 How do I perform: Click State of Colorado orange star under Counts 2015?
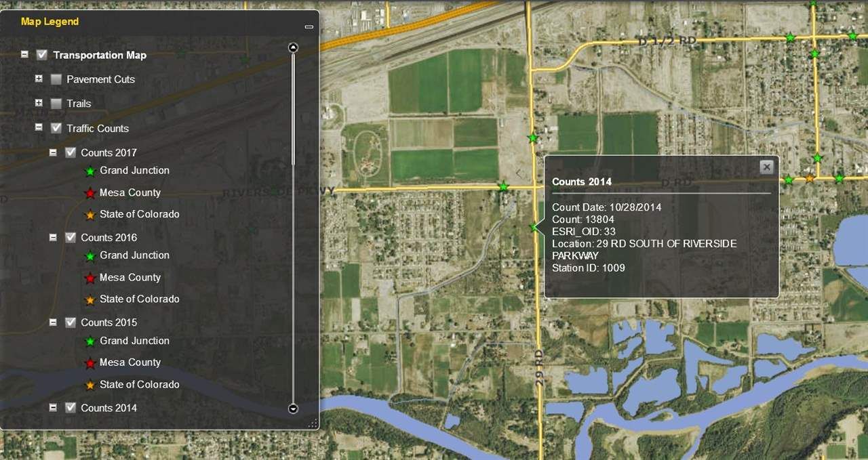tap(90, 385)
